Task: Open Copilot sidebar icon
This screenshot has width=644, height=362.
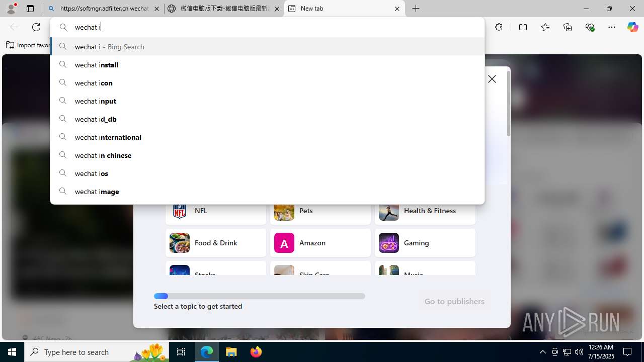Action: tap(632, 27)
